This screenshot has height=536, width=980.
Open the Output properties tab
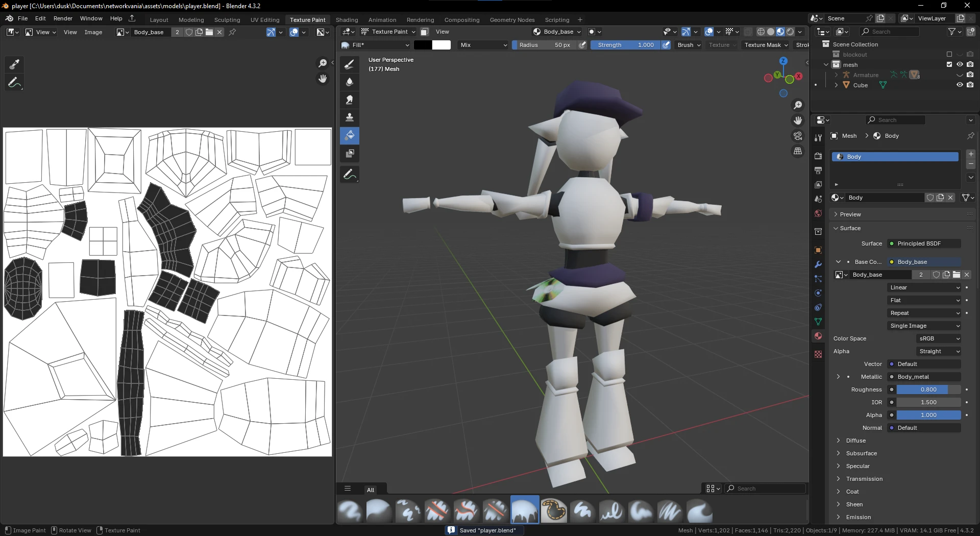[818, 170]
